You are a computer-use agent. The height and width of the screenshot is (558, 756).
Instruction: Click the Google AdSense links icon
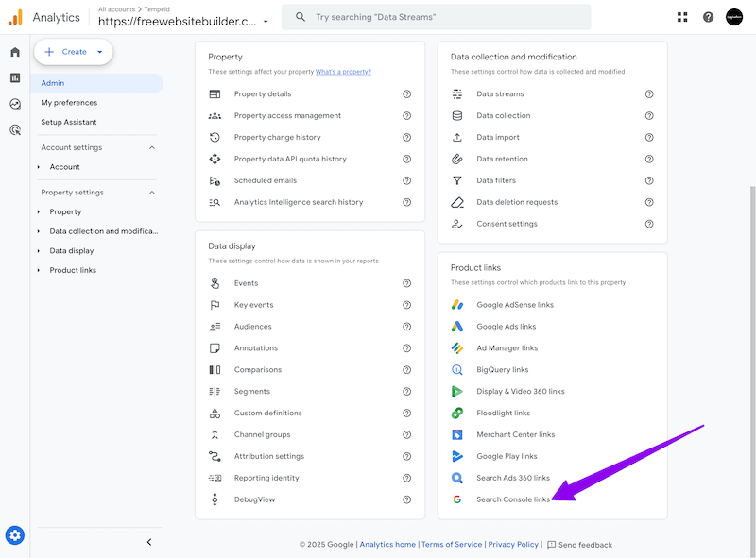[x=457, y=305]
